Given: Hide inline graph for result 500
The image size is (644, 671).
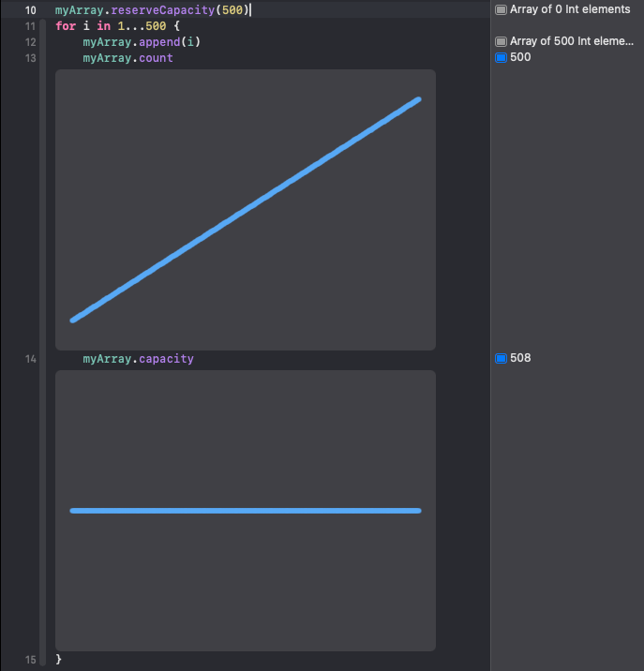Looking at the screenshot, I should click(501, 57).
